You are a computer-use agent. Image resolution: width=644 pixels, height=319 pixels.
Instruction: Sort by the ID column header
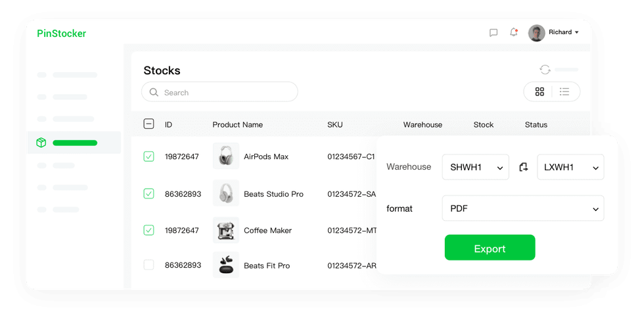[168, 124]
